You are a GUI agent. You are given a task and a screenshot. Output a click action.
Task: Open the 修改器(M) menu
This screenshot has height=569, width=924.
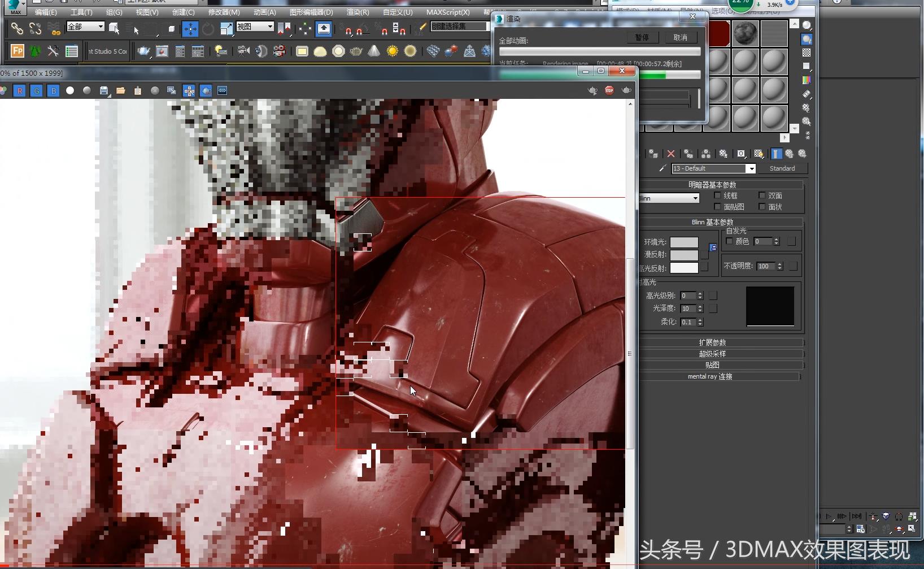pyautogui.click(x=224, y=12)
